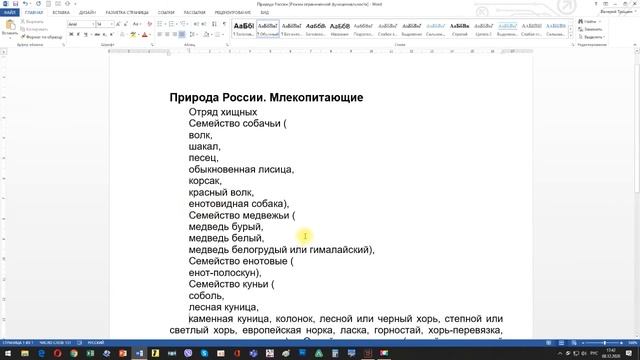
Task: Click the РУССКИЙ language indicator in status bar
Action: tap(96, 343)
